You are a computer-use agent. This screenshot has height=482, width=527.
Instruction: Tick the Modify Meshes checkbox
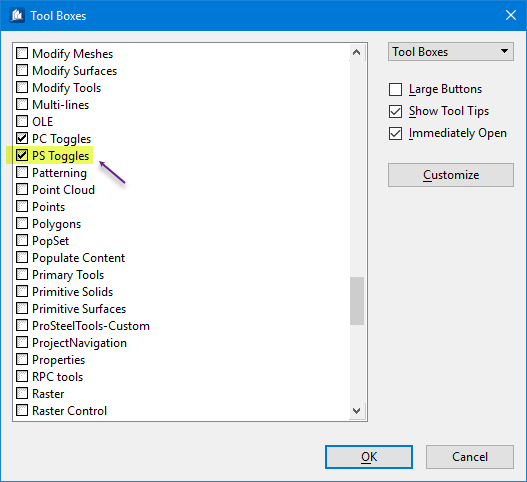tap(22, 53)
